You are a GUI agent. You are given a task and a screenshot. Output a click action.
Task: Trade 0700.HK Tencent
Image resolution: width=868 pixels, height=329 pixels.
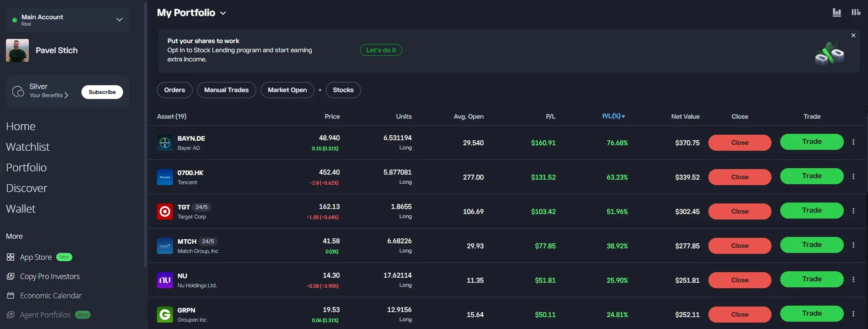(x=812, y=176)
